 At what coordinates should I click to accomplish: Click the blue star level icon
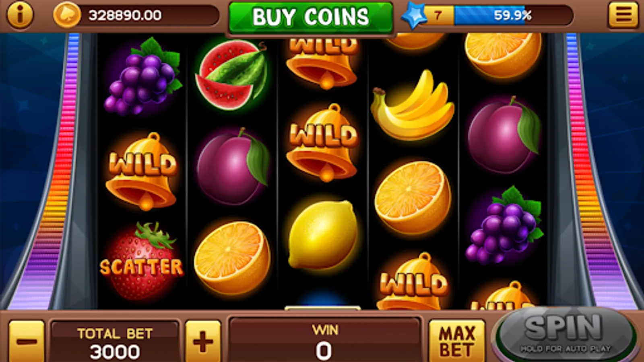[x=414, y=16]
